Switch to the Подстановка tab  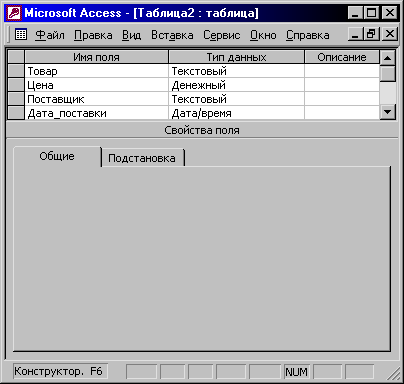[x=142, y=158]
